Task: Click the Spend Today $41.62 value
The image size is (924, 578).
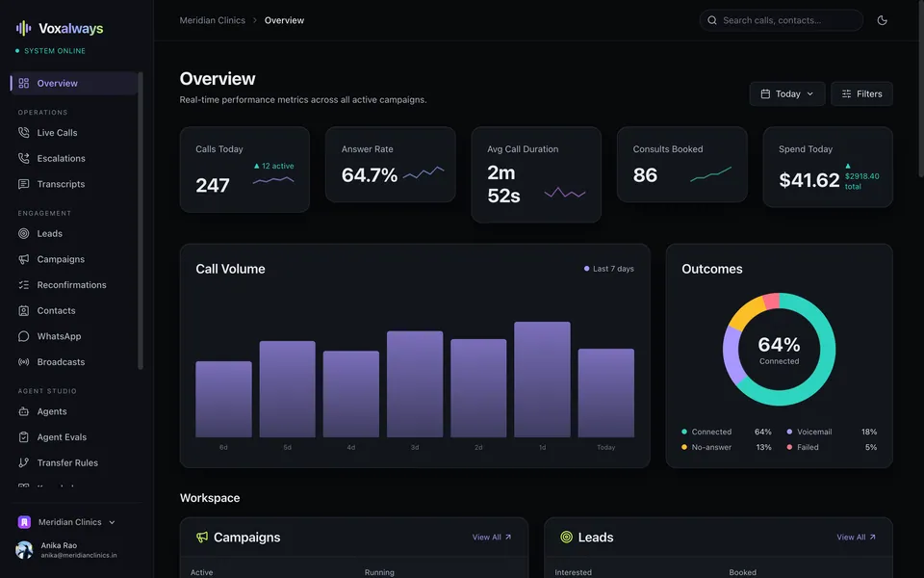Action: pyautogui.click(x=809, y=180)
